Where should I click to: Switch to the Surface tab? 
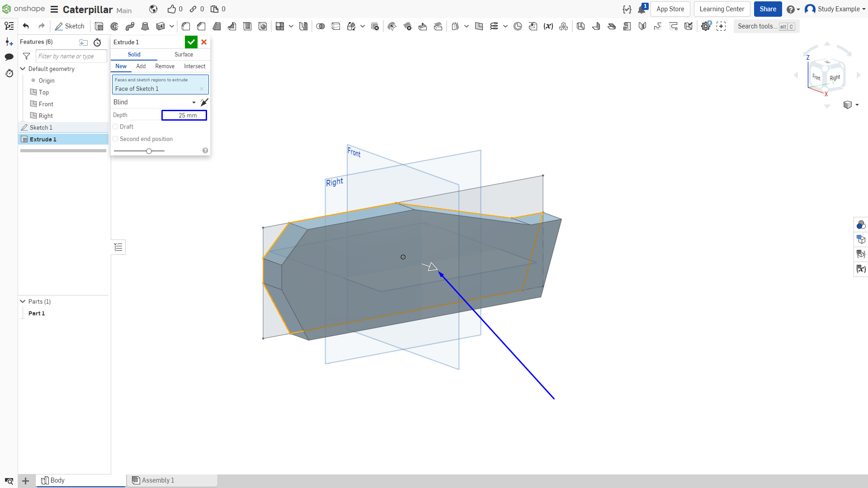coord(184,54)
